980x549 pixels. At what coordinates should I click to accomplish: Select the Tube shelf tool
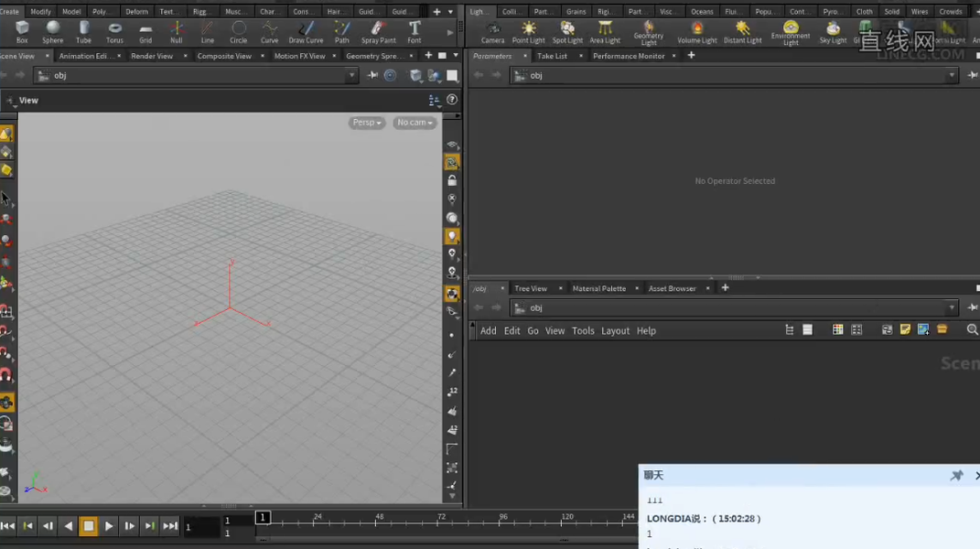tap(84, 32)
